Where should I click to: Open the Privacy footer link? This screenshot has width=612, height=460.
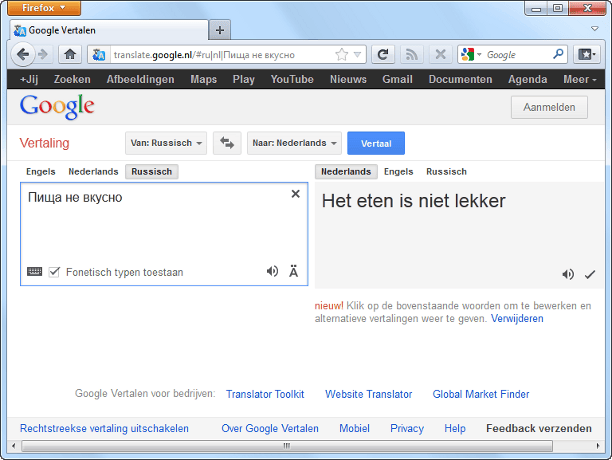point(407,428)
